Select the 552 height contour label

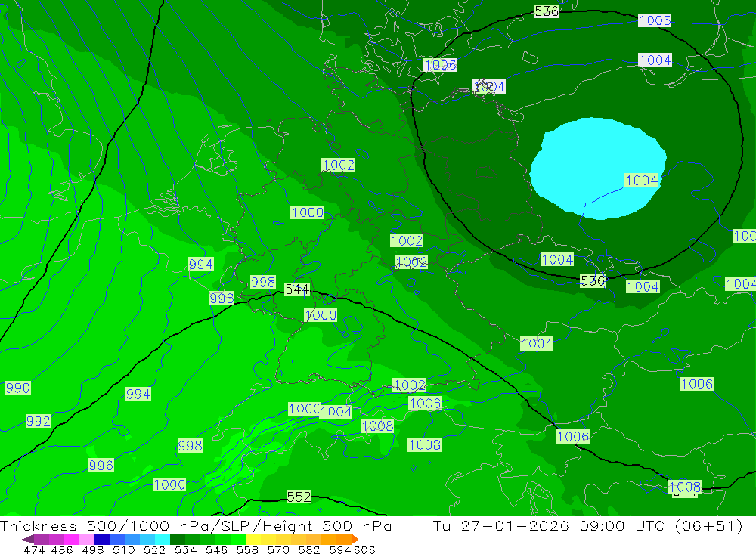pos(299,497)
